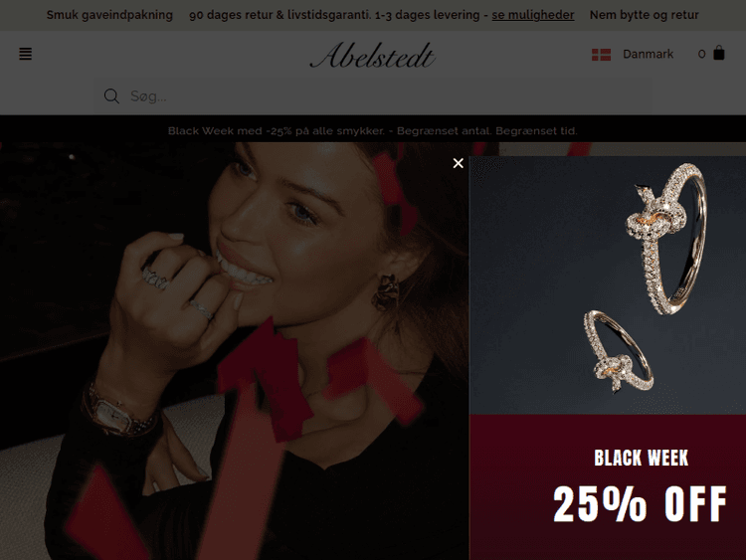Click the hero model photo
This screenshot has width=746, height=560.
tap(234, 351)
